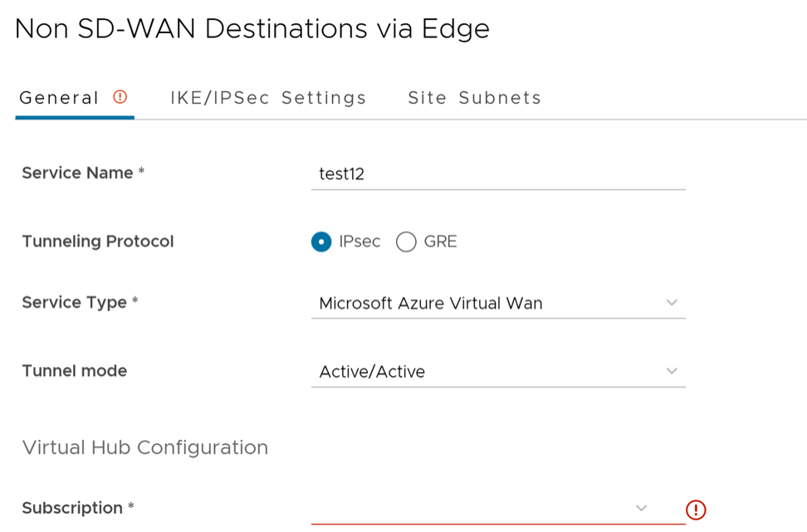Click the Virtual Hub Configuration heading

tap(145, 447)
